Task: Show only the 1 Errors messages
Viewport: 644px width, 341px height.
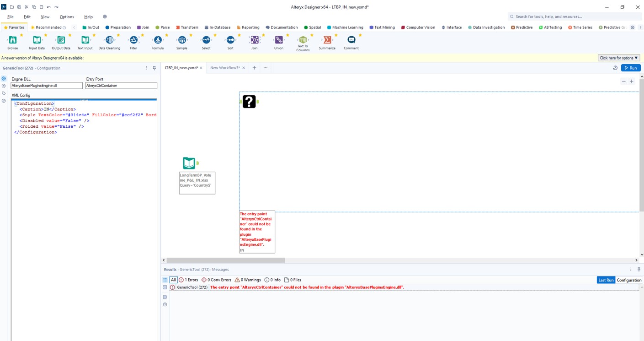Action: [189, 280]
